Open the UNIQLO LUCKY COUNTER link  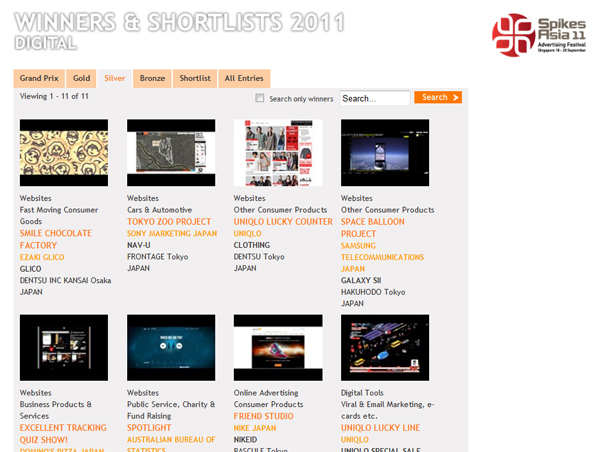(283, 222)
